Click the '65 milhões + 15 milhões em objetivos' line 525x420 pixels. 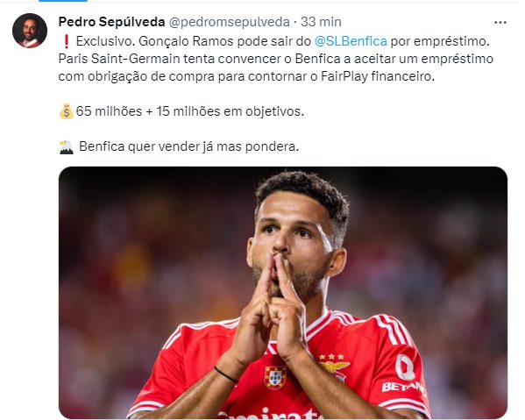(190, 111)
